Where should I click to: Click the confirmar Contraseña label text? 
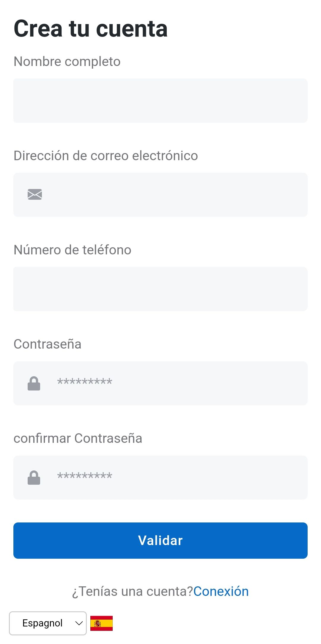tap(78, 438)
